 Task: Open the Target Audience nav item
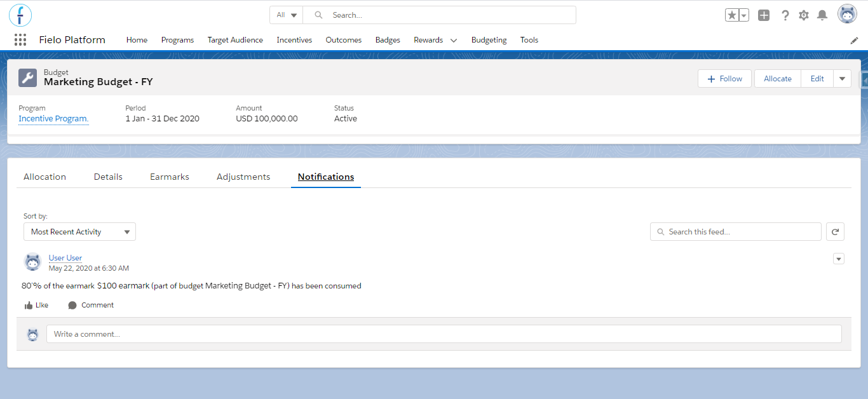click(235, 40)
